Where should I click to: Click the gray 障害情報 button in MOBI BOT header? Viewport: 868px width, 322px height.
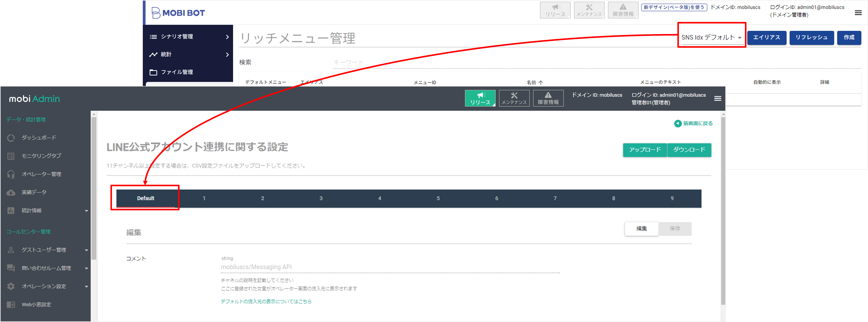pos(623,10)
